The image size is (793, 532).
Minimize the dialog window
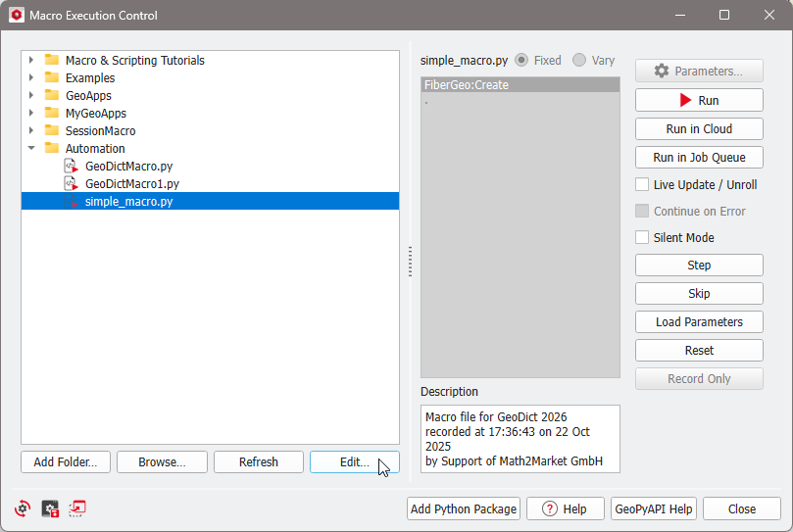(x=680, y=15)
